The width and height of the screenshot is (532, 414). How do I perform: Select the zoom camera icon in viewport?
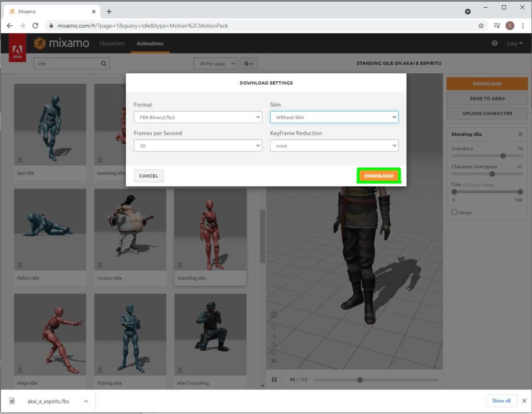click(x=274, y=345)
